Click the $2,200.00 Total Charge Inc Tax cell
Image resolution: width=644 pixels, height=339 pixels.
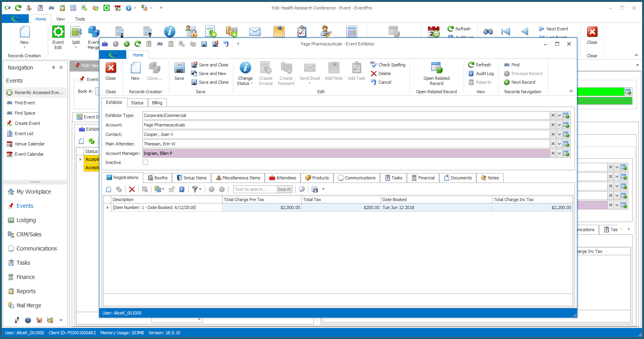point(532,207)
